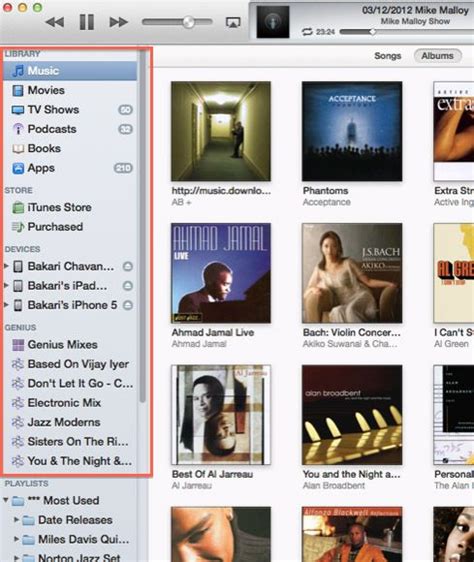This screenshot has height=562, width=474.
Task: Skip forward to next track
Action: (118, 22)
